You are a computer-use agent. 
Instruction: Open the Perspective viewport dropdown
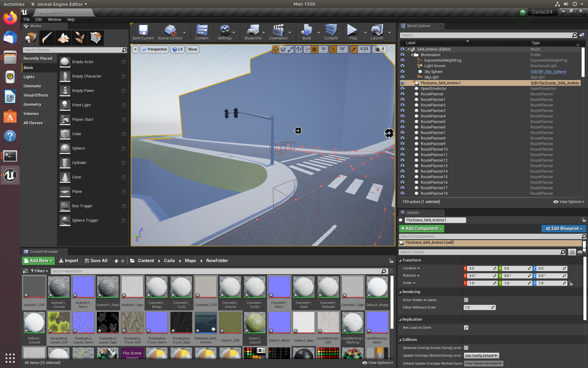pos(154,49)
